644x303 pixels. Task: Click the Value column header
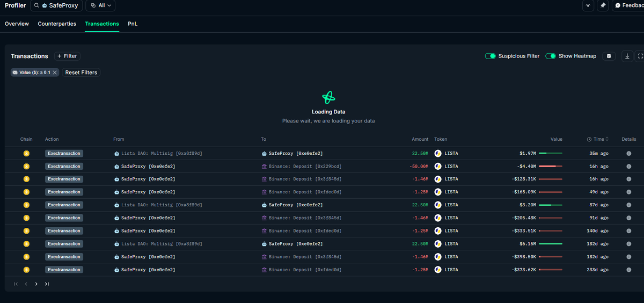click(557, 139)
